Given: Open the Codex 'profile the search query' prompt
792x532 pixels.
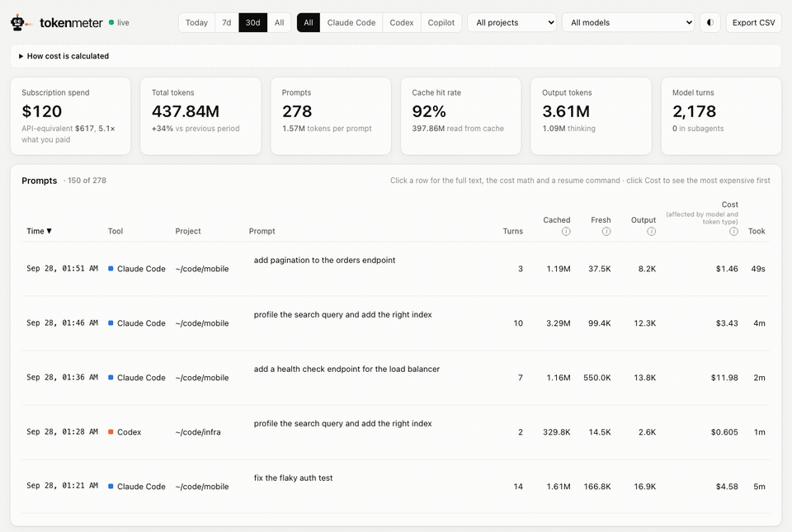Looking at the screenshot, I should [x=342, y=424].
